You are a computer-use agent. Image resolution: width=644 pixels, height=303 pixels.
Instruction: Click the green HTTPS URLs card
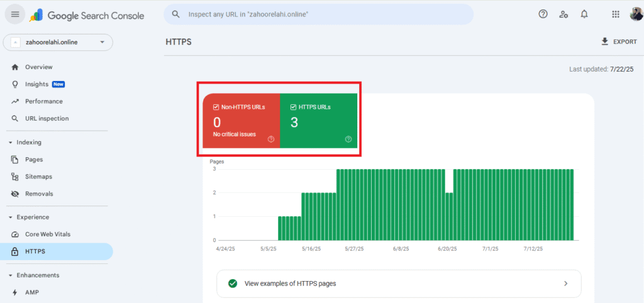pyautogui.click(x=319, y=121)
